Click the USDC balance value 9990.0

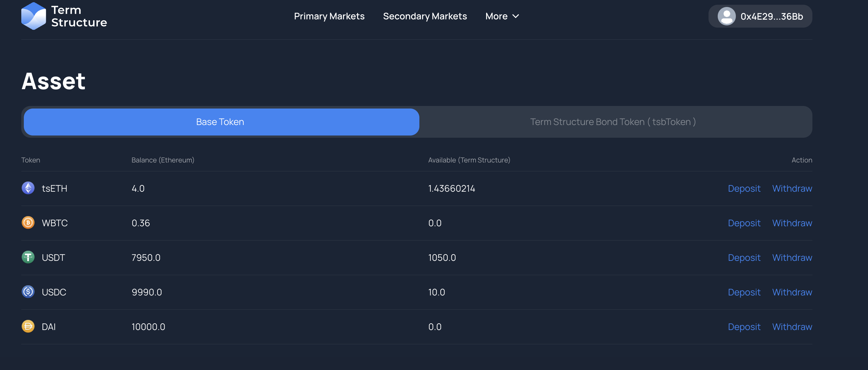tap(146, 292)
